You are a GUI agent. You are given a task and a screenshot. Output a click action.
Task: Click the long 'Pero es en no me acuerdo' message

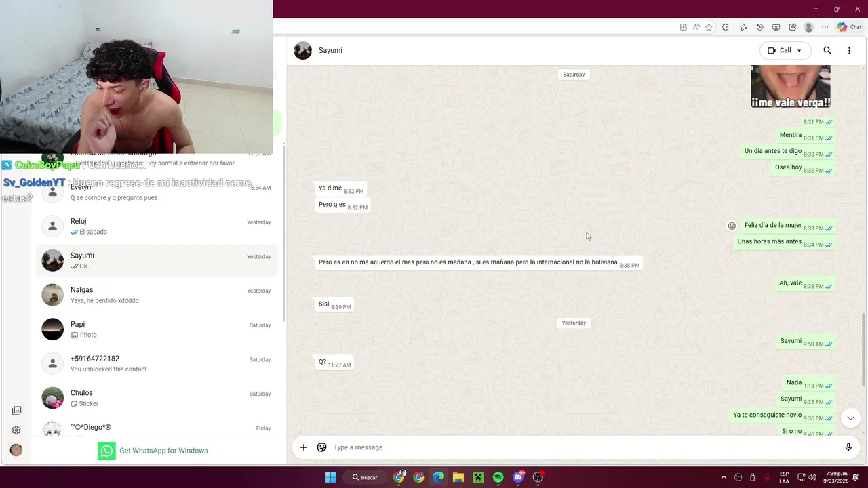tap(479, 263)
